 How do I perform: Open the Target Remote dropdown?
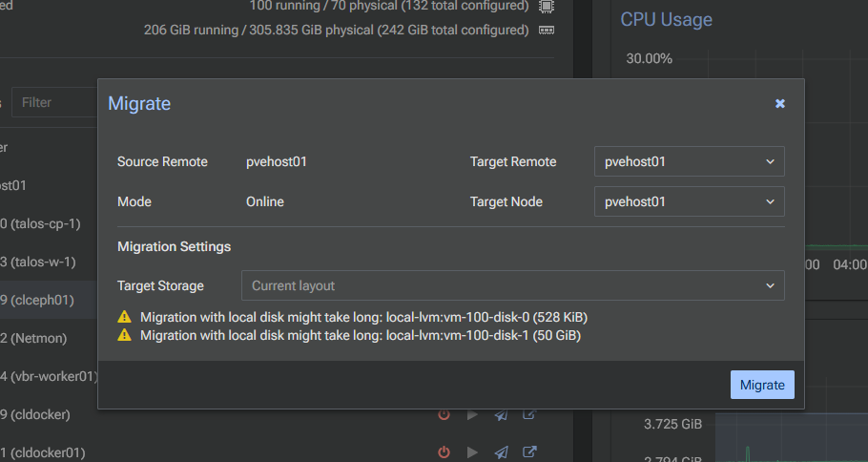pos(689,161)
